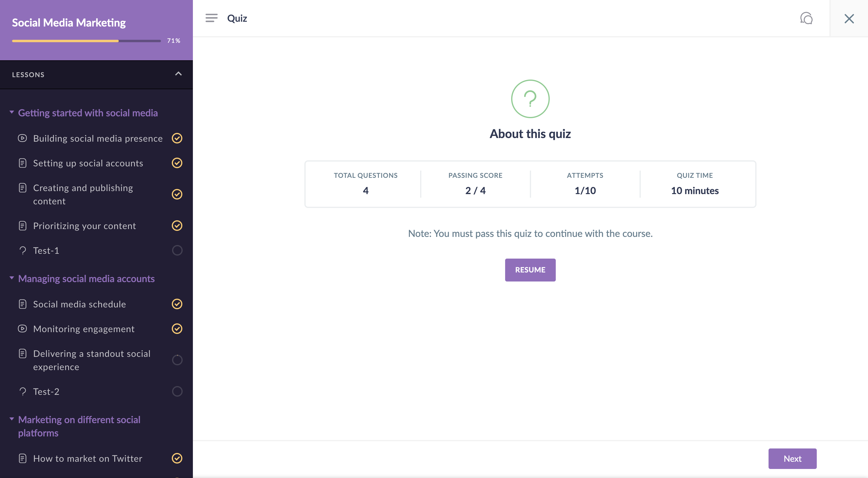The height and width of the screenshot is (478, 868).
Task: Toggle completion circle for Delivering a standout social experience
Action: [x=177, y=360]
